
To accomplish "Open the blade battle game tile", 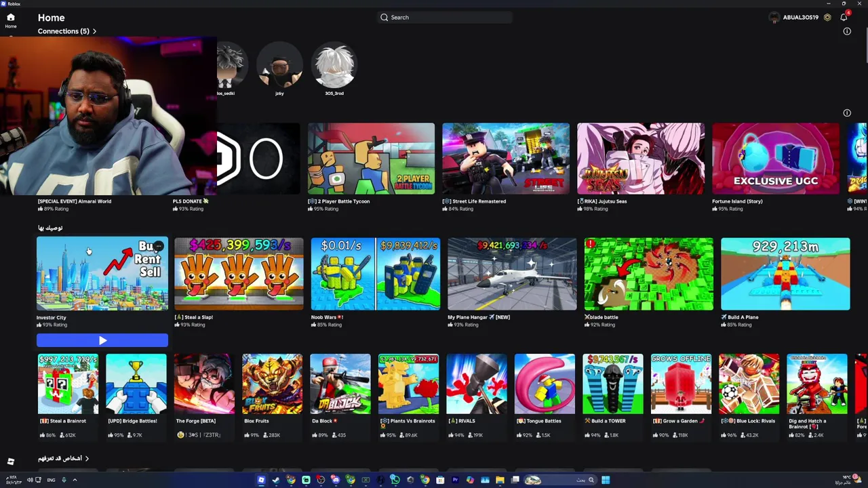I will pos(649,274).
